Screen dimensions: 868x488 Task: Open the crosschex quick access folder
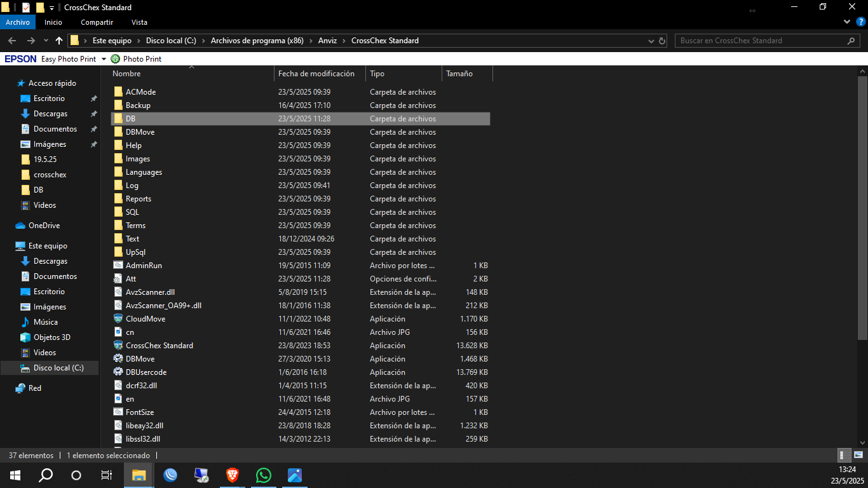(50, 175)
